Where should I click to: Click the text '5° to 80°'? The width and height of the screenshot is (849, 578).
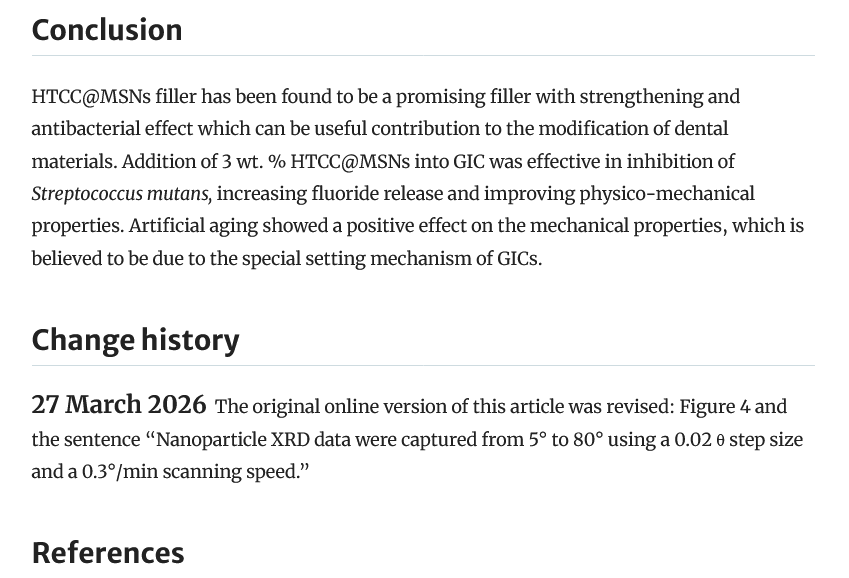(566, 440)
